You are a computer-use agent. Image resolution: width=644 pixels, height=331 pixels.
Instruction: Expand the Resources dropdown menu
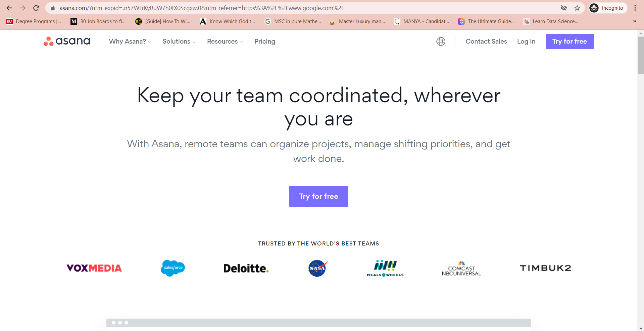[225, 41]
